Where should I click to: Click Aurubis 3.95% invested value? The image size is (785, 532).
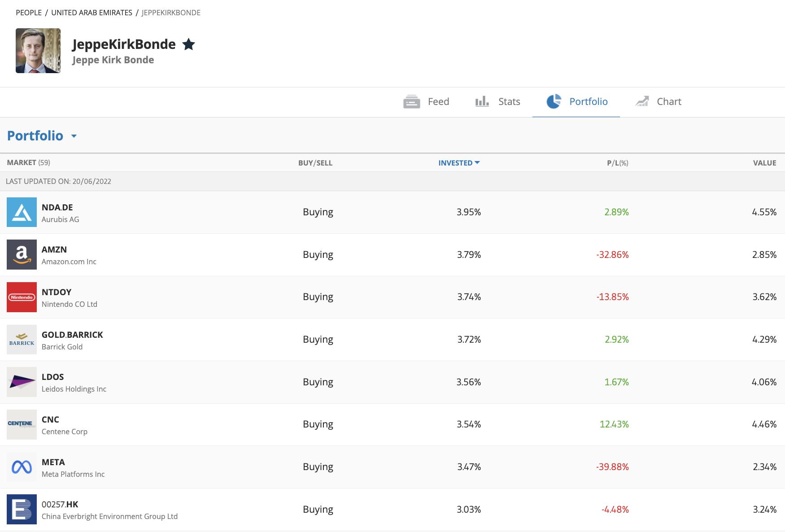click(469, 212)
